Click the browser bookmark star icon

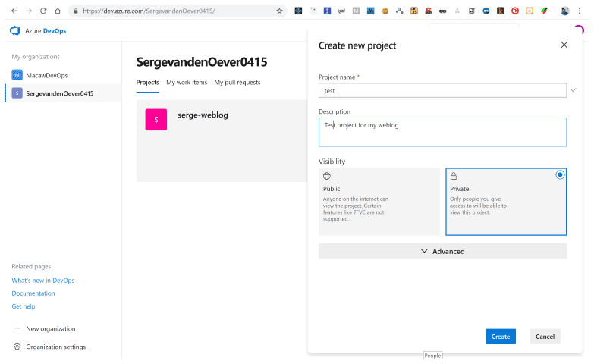279,11
